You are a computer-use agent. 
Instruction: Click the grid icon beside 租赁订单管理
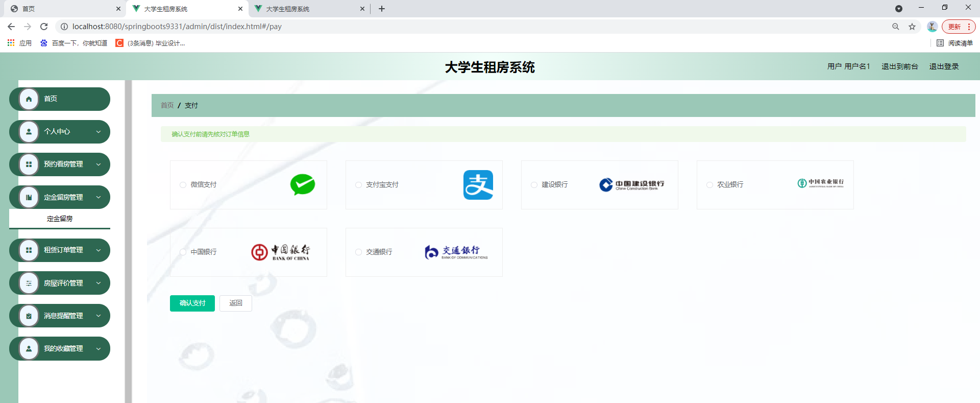pyautogui.click(x=29, y=250)
